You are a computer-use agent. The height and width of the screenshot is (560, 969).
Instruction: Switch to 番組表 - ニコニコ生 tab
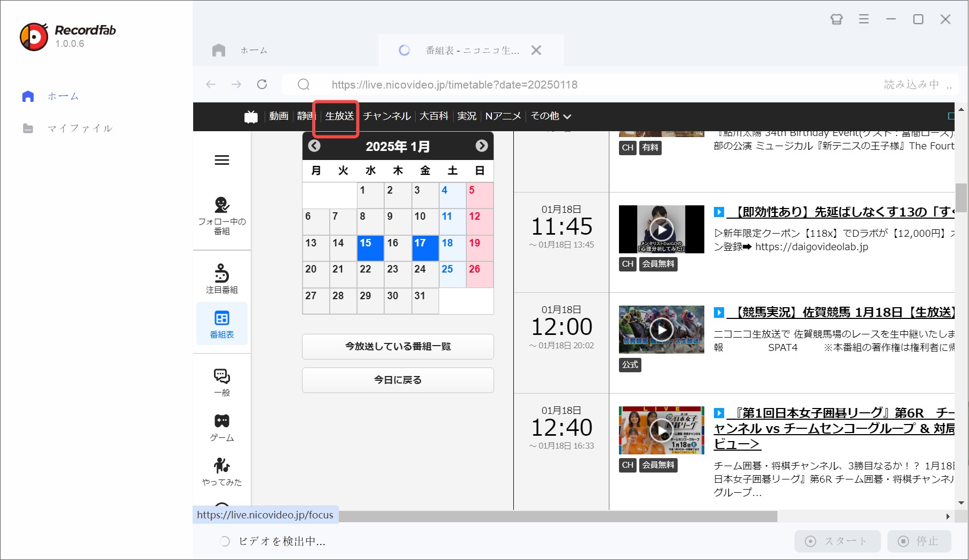(472, 50)
